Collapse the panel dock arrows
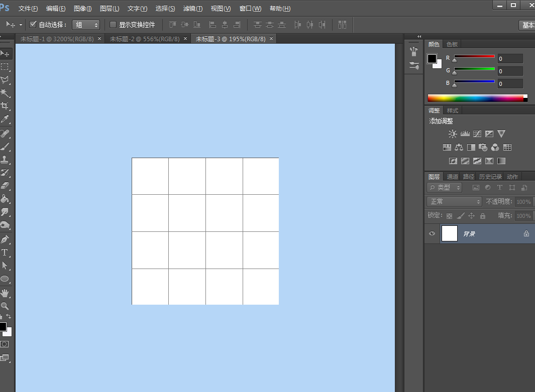This screenshot has height=392, width=535. coord(419,37)
